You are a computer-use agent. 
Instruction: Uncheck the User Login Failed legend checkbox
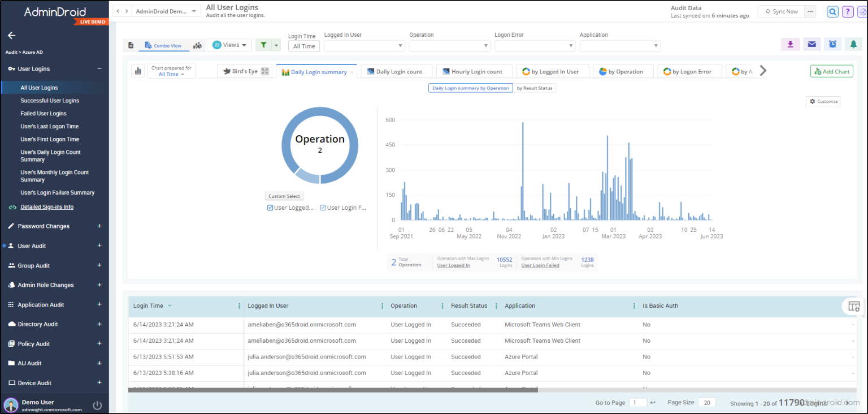[x=323, y=208]
